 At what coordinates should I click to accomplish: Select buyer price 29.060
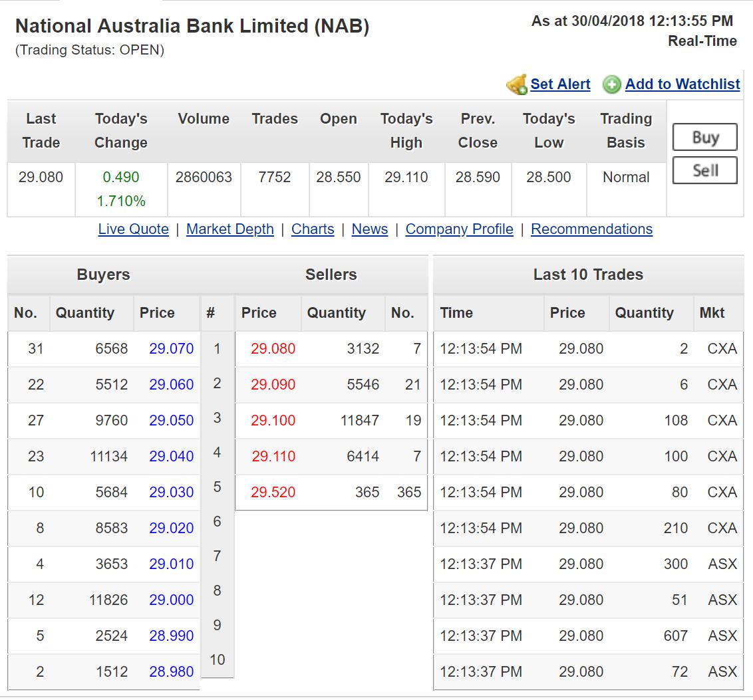172,384
